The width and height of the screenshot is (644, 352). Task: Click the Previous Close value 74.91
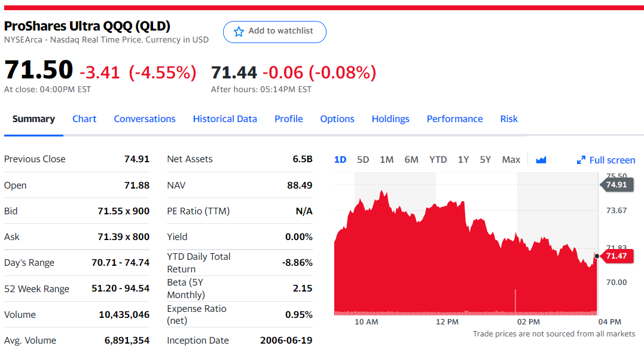point(137,159)
